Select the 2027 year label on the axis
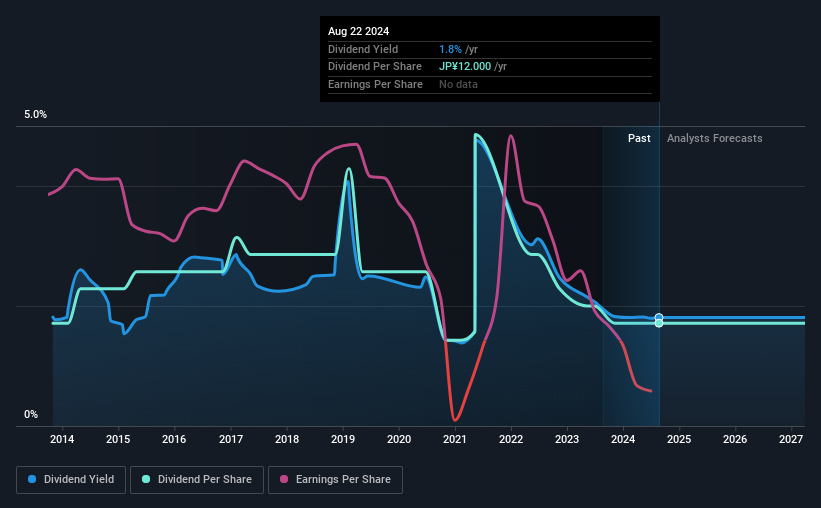 point(791,439)
